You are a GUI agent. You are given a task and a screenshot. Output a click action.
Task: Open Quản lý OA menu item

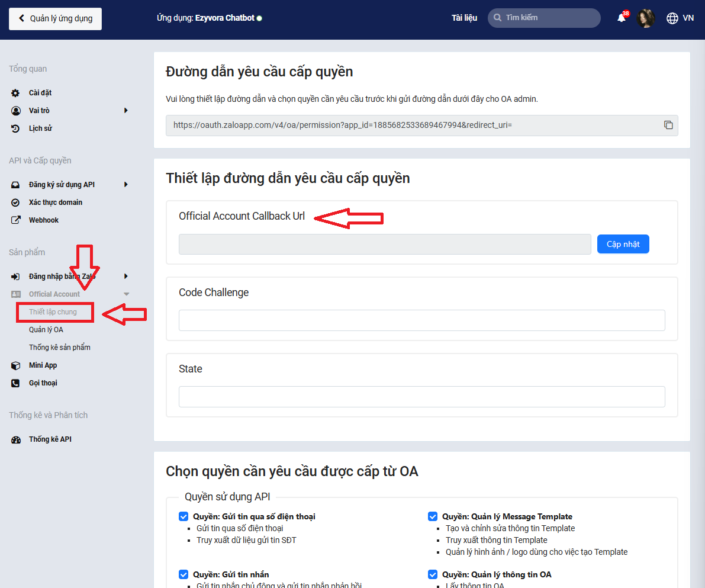click(46, 330)
